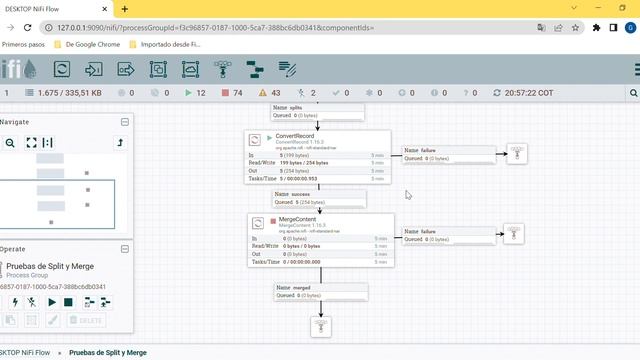Select the funnel beside ConvertRecord failure
640x360 pixels.
coord(517,154)
